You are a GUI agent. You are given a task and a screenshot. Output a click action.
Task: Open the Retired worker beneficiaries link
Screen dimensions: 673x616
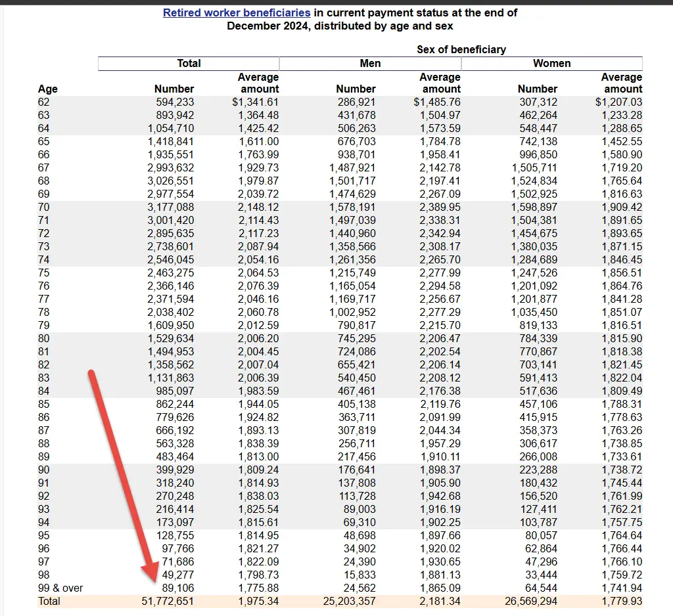237,12
